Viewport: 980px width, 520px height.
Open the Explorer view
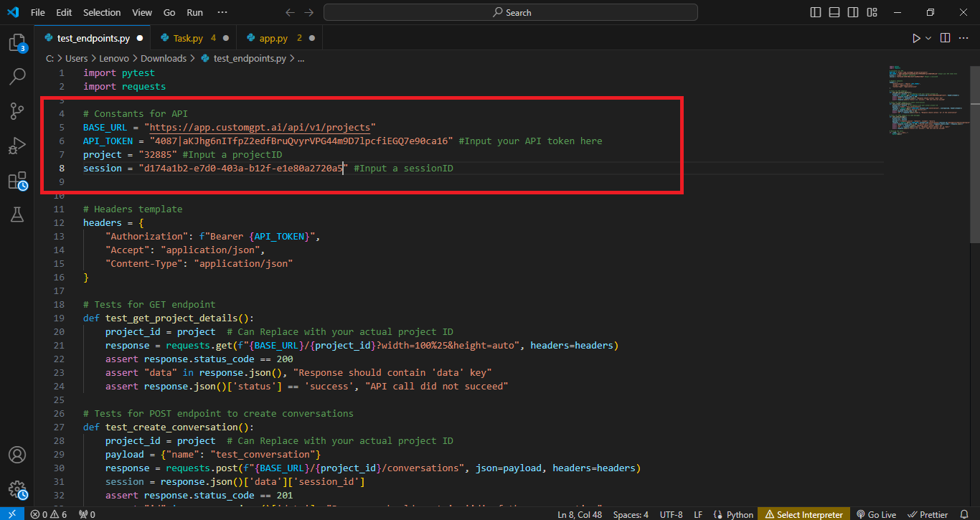17,43
